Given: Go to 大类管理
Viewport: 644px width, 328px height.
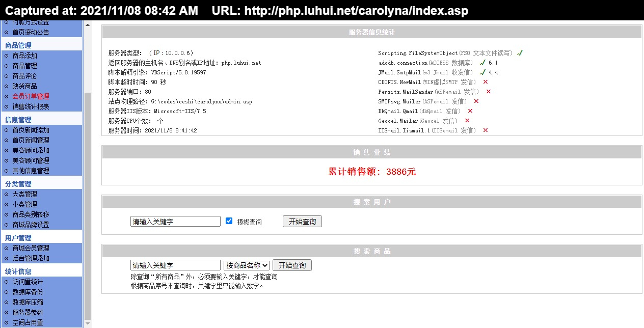Looking at the screenshot, I should [x=24, y=194].
